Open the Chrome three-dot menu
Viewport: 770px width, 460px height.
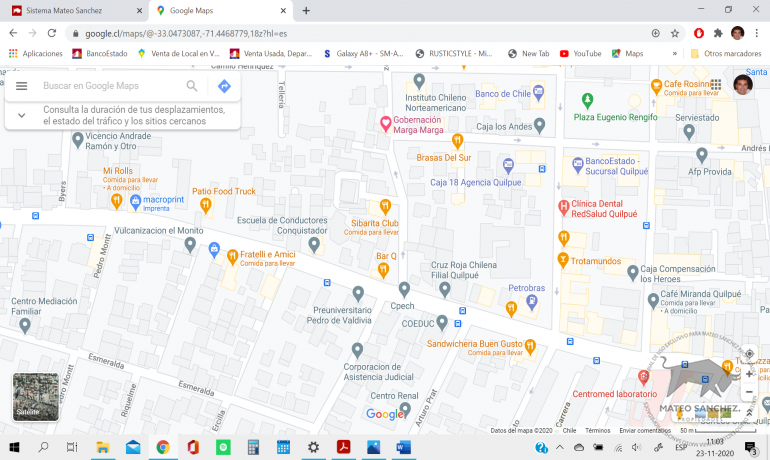tap(757, 33)
